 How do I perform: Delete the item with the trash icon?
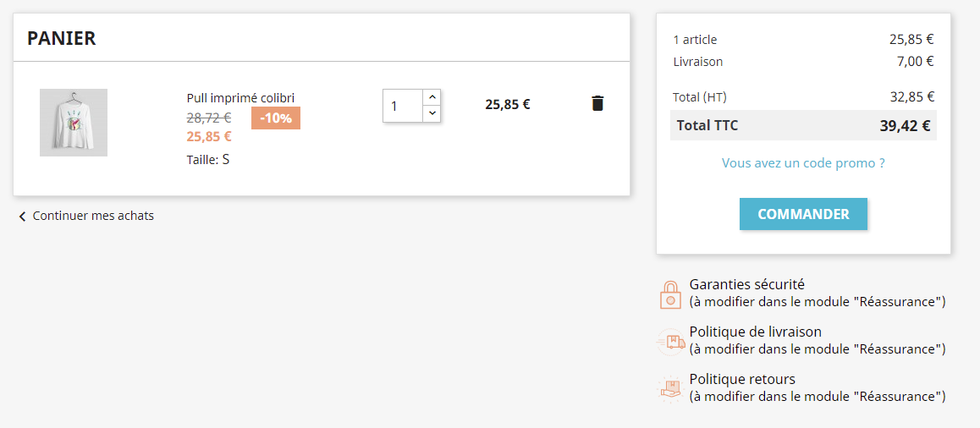pyautogui.click(x=597, y=103)
